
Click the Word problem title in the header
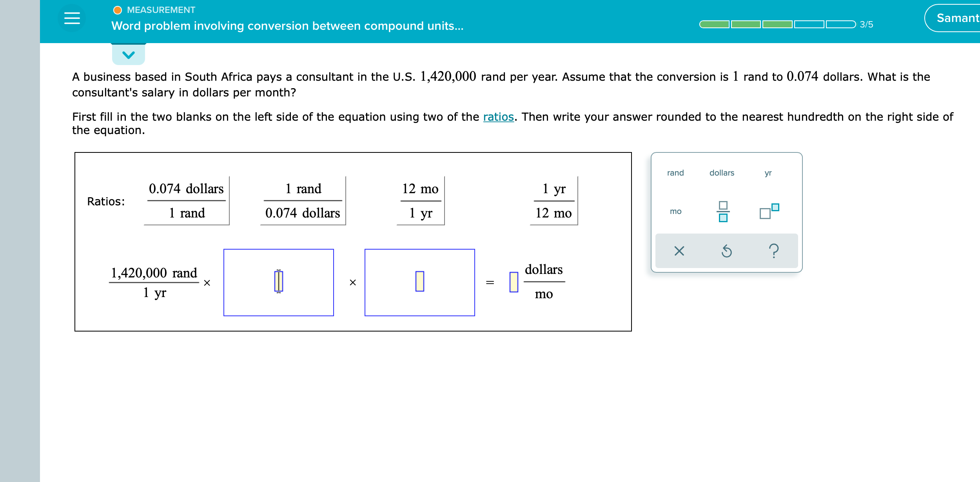click(x=287, y=26)
